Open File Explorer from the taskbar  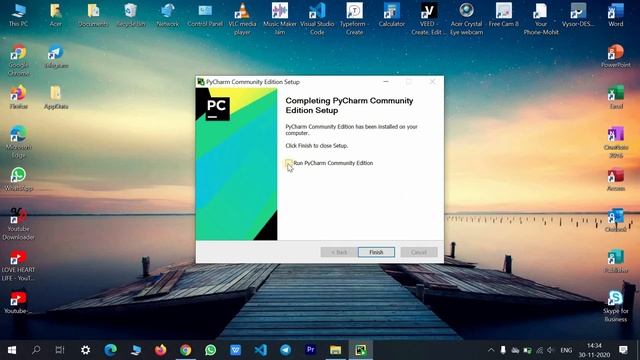(336, 350)
